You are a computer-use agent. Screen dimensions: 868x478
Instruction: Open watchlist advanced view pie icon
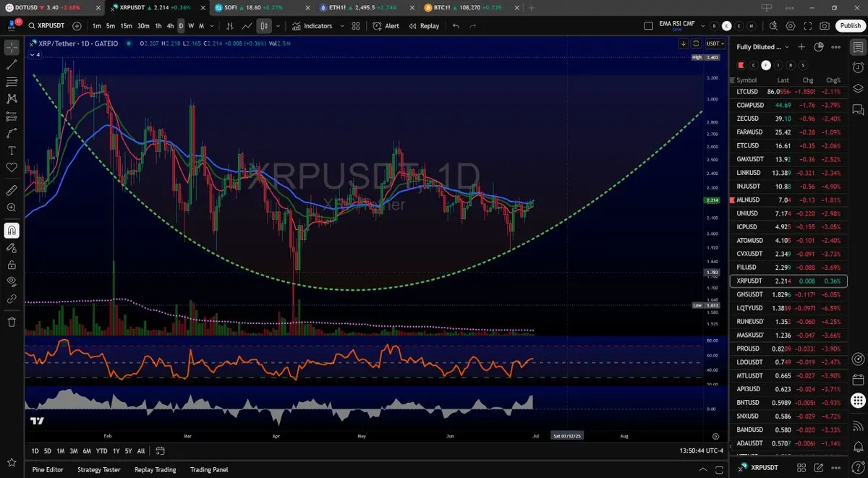(819, 47)
